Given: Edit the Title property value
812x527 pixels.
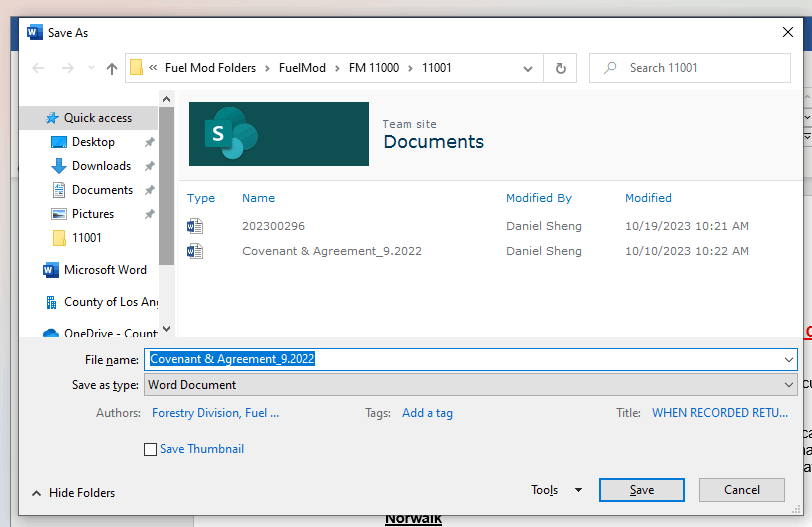Looking at the screenshot, I should click(x=720, y=413).
